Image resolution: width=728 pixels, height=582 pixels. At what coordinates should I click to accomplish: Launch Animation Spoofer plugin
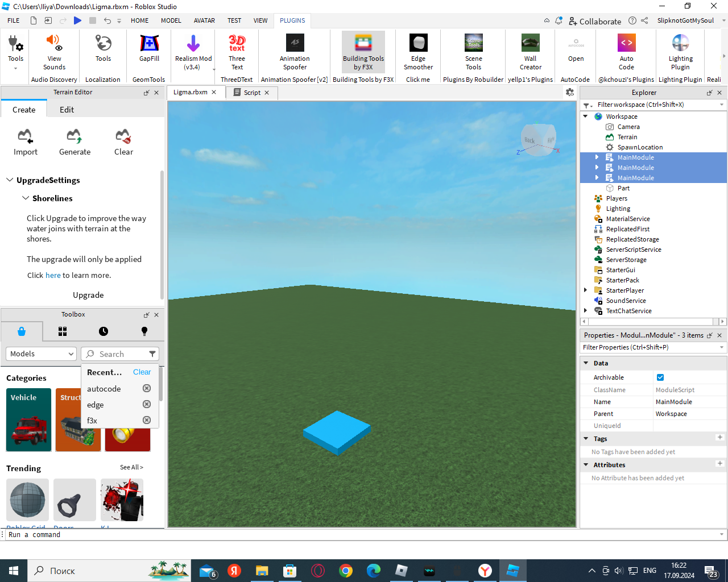pos(295,52)
